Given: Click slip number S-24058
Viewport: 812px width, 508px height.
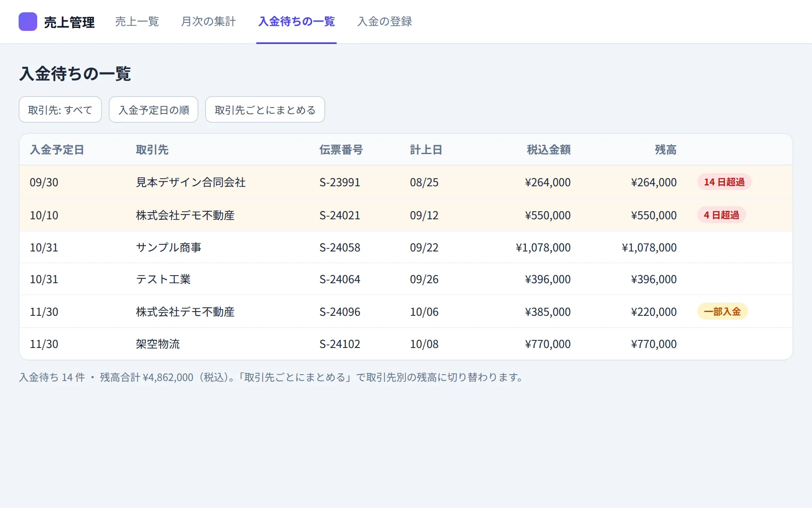Looking at the screenshot, I should [340, 248].
